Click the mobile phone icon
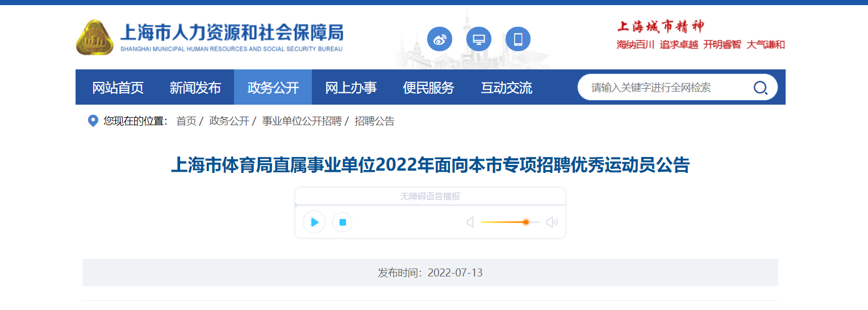Image resolution: width=868 pixels, height=310 pixels. point(518,39)
